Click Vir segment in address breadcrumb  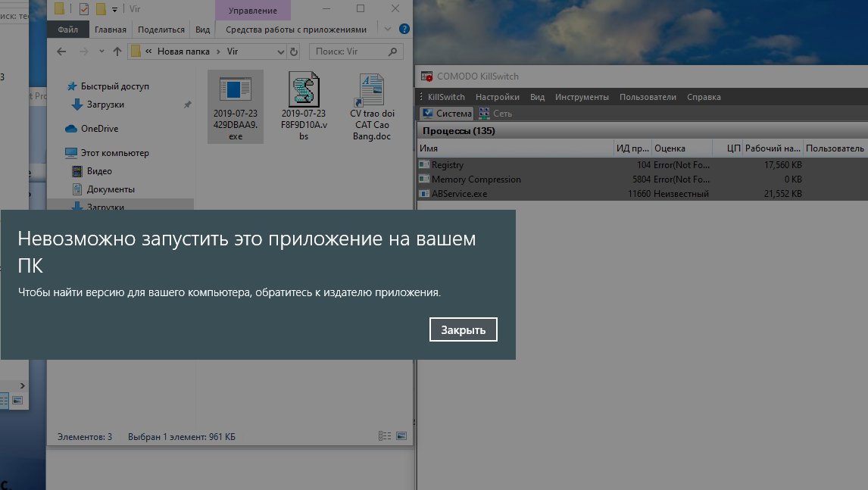pos(233,51)
